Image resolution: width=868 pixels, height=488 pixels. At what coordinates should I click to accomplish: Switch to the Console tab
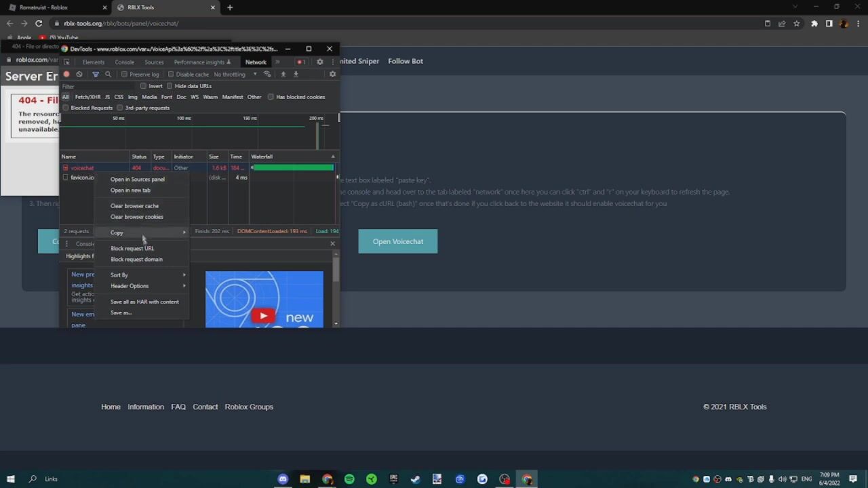tap(125, 62)
